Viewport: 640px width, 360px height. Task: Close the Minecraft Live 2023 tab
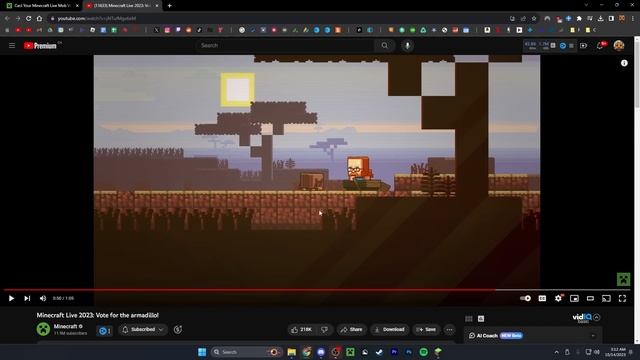[x=157, y=6]
